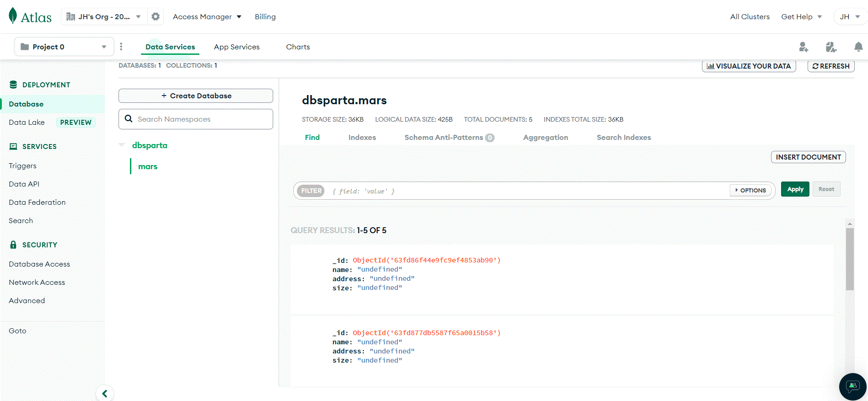868x401 pixels.
Task: Click the dbsparta.mars collection heading
Action: tap(344, 100)
